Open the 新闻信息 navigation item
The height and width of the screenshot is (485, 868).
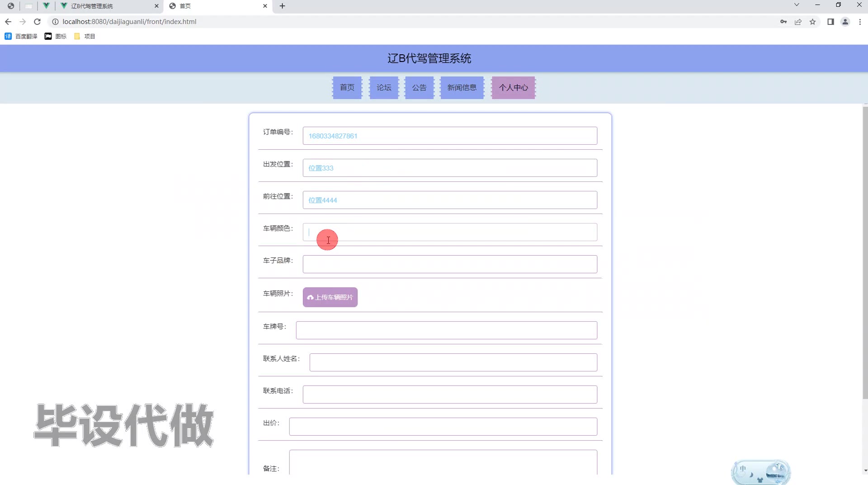pyautogui.click(x=462, y=88)
